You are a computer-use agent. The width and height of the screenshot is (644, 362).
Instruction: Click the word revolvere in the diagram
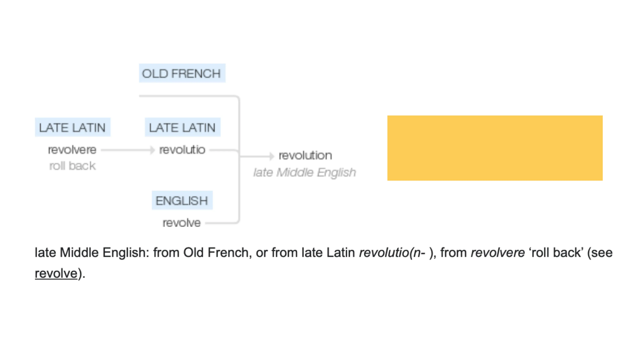72,150
